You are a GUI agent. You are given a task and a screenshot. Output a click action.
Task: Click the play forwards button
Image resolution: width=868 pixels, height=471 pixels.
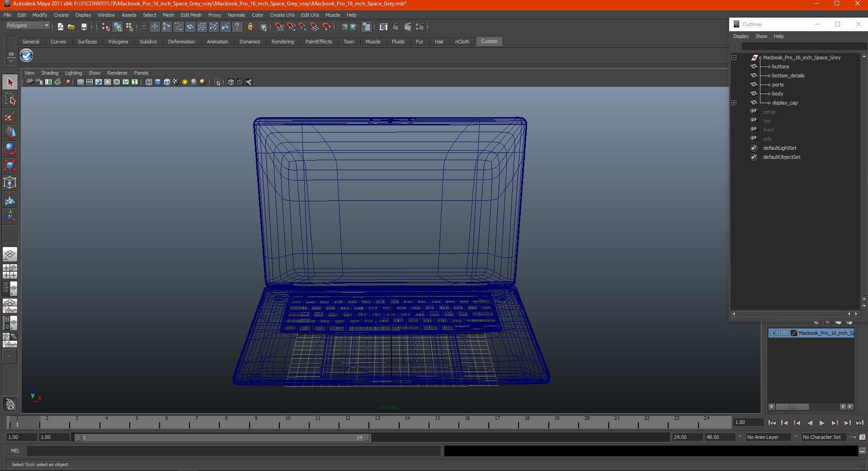822,423
